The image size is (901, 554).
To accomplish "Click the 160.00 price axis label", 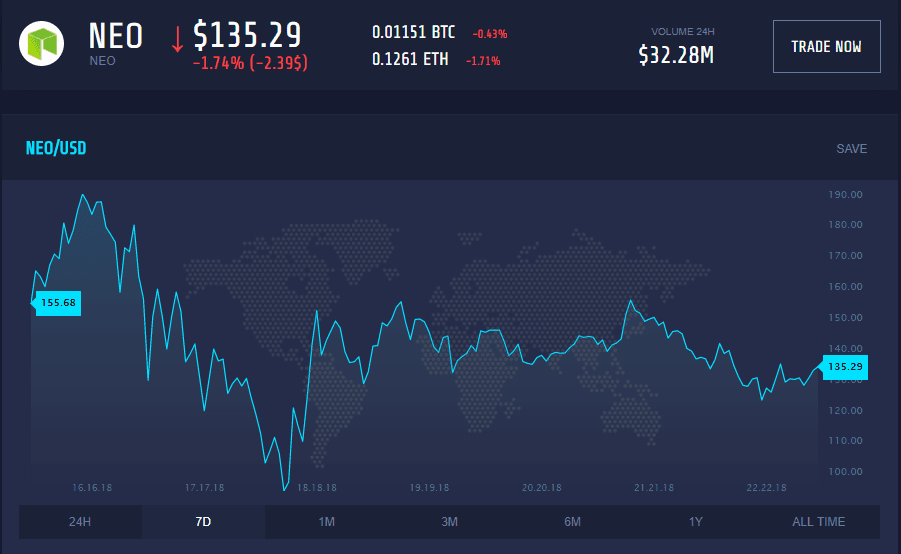I will tap(845, 287).
